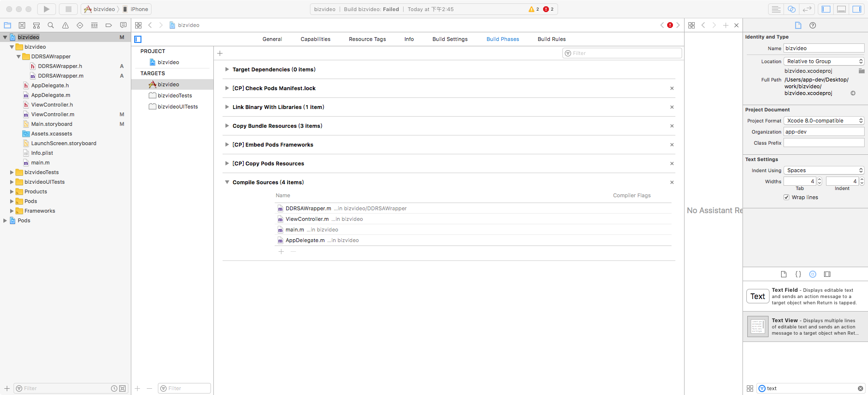The image size is (868, 395).
Task: Increase the Tab width stepper
Action: (819, 179)
